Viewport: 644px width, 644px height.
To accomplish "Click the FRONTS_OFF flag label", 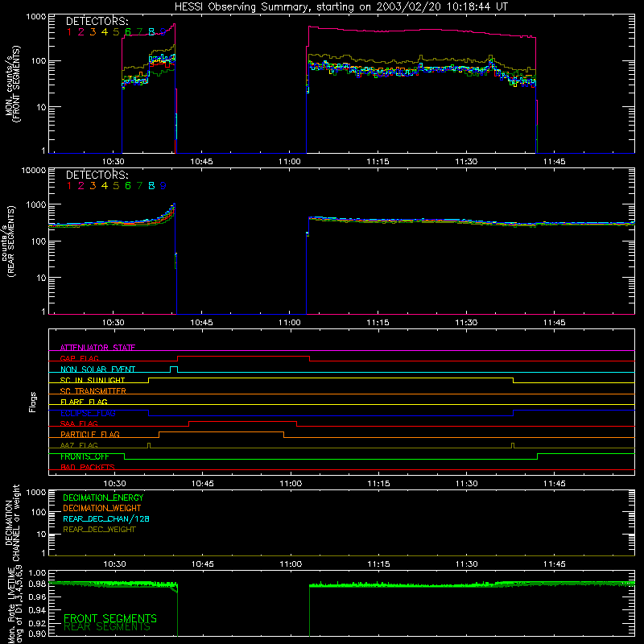I will pos(85,456).
